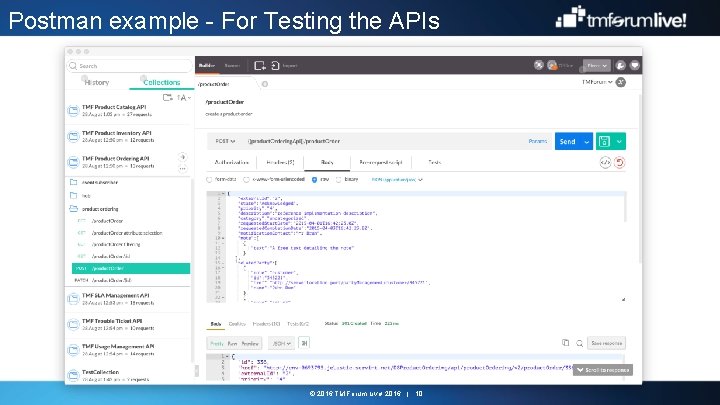Image resolution: width=720 pixels, height=405 pixels.
Task: Open the response JSON format dropdown
Action: click(281, 343)
